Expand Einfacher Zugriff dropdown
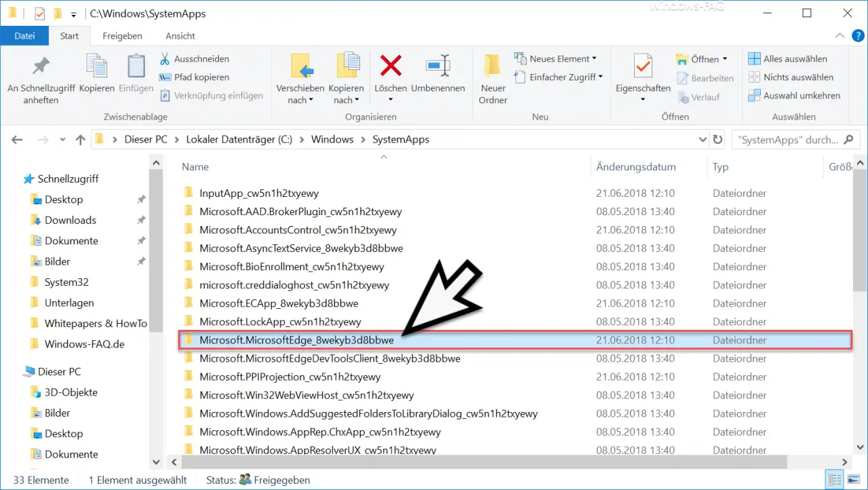868x490 pixels. tap(600, 77)
